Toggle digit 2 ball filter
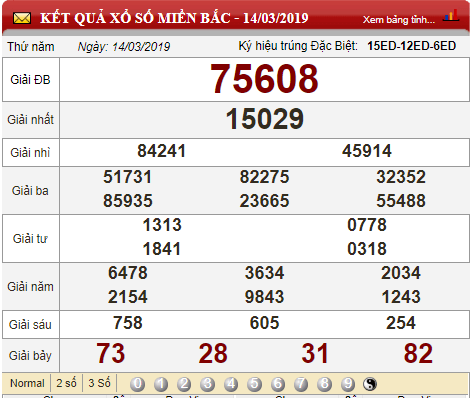Screen dimensions: 475x398 pyautogui.click(x=184, y=384)
